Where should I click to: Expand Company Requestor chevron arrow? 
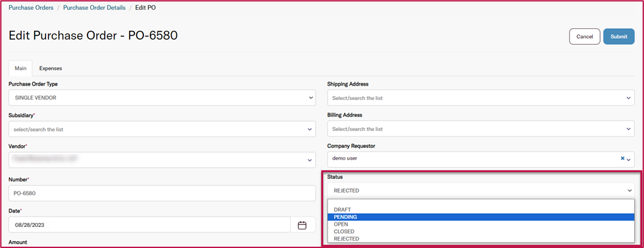(628, 160)
